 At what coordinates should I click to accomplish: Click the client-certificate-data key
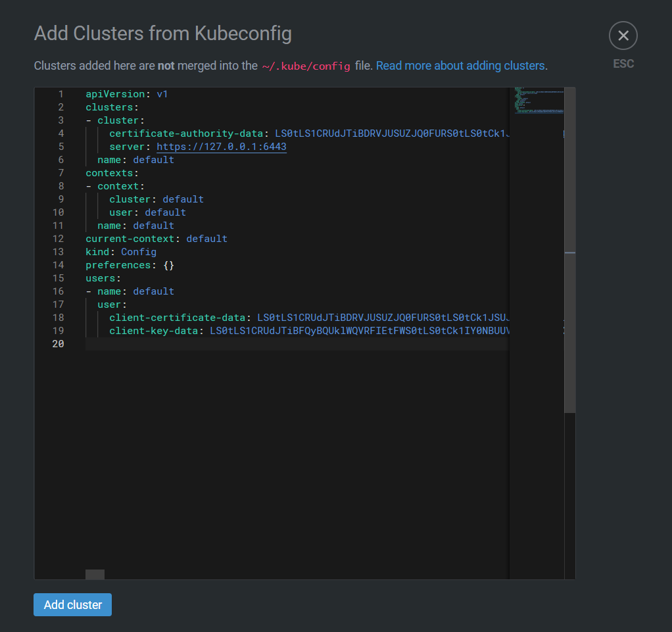tap(177, 318)
